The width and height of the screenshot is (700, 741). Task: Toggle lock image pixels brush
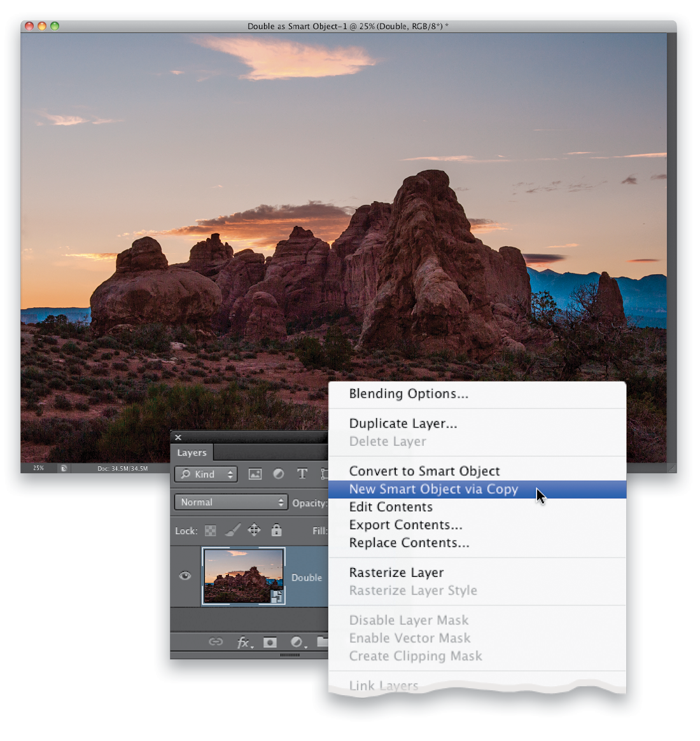(x=232, y=530)
